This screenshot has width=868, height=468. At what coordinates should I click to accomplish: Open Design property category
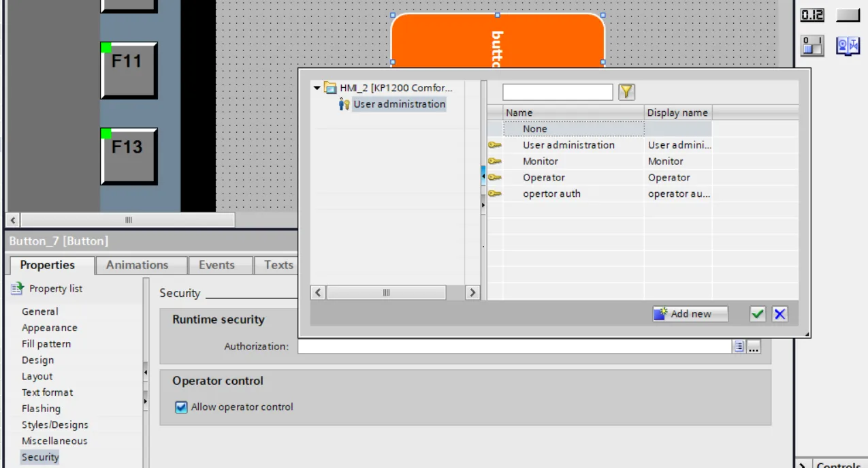(x=37, y=360)
